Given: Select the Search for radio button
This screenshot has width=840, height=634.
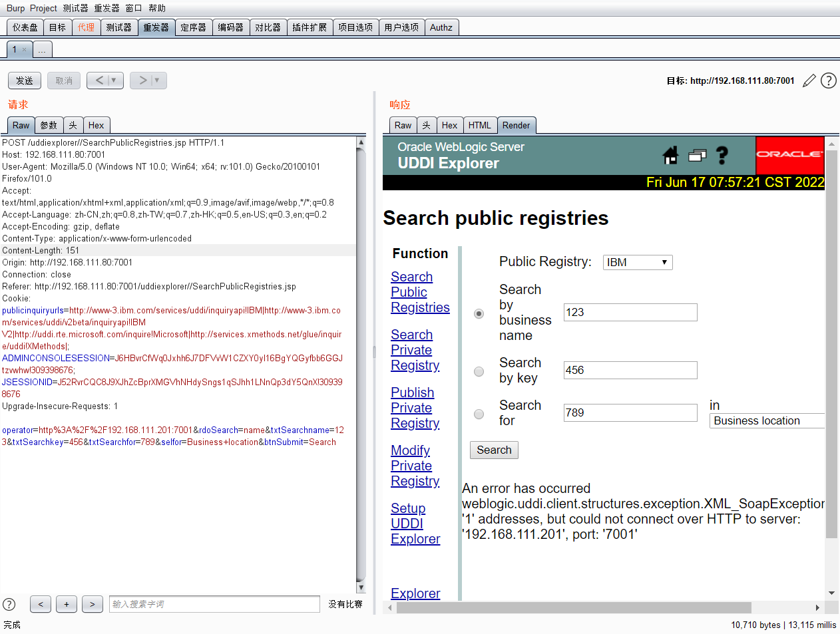Looking at the screenshot, I should 479,414.
